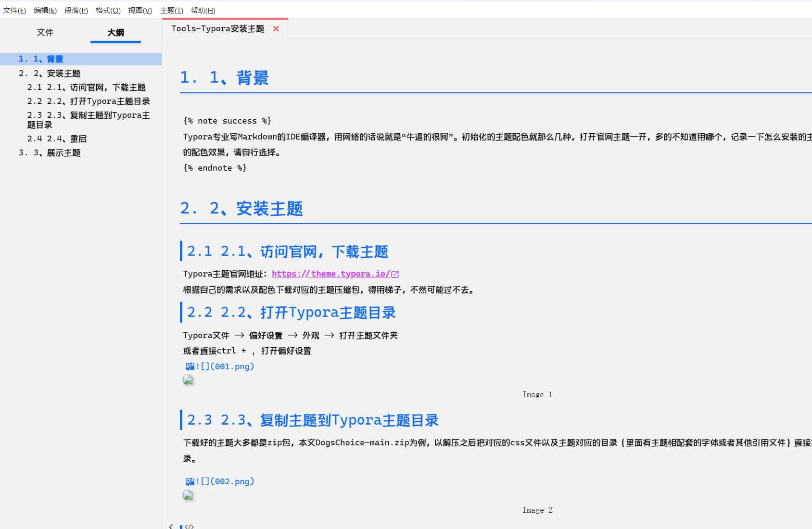Open the https://theme.typora.io/ link
Image resolution: width=812 pixels, height=529 pixels.
[330, 274]
